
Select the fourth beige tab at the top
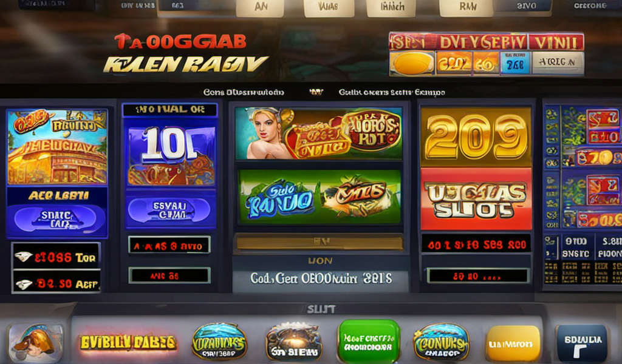467,8
